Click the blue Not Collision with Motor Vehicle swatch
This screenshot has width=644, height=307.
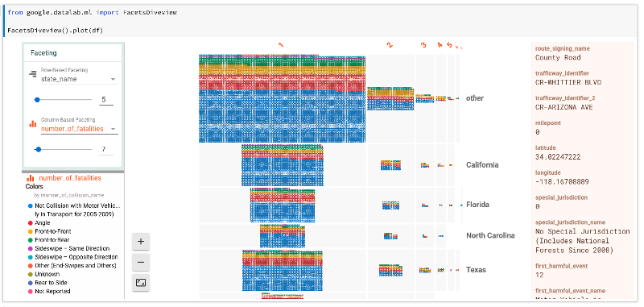pyautogui.click(x=30, y=205)
